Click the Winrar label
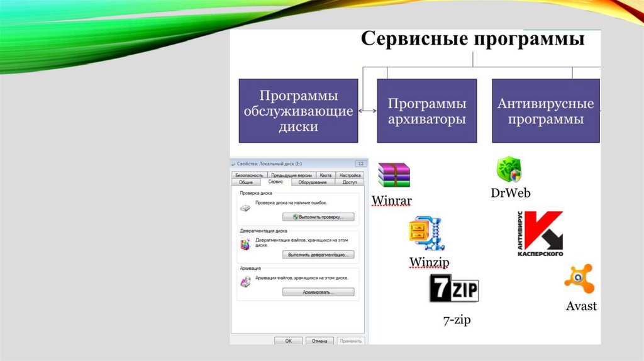Image resolution: width=644 pixels, height=361 pixels. (391, 201)
